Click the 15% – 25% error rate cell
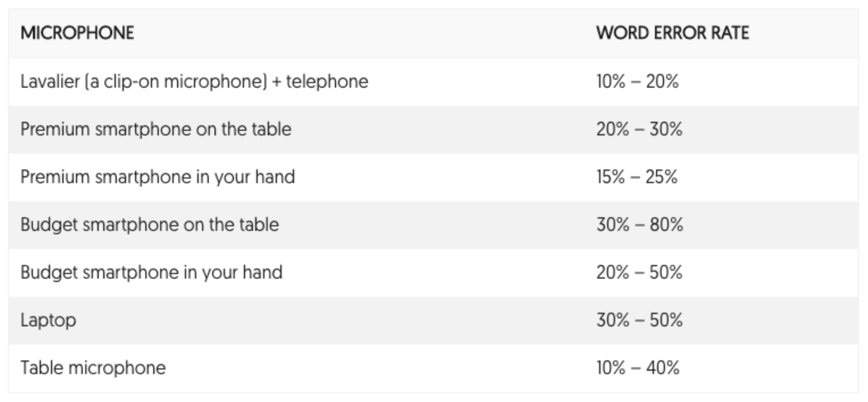 tap(637, 177)
